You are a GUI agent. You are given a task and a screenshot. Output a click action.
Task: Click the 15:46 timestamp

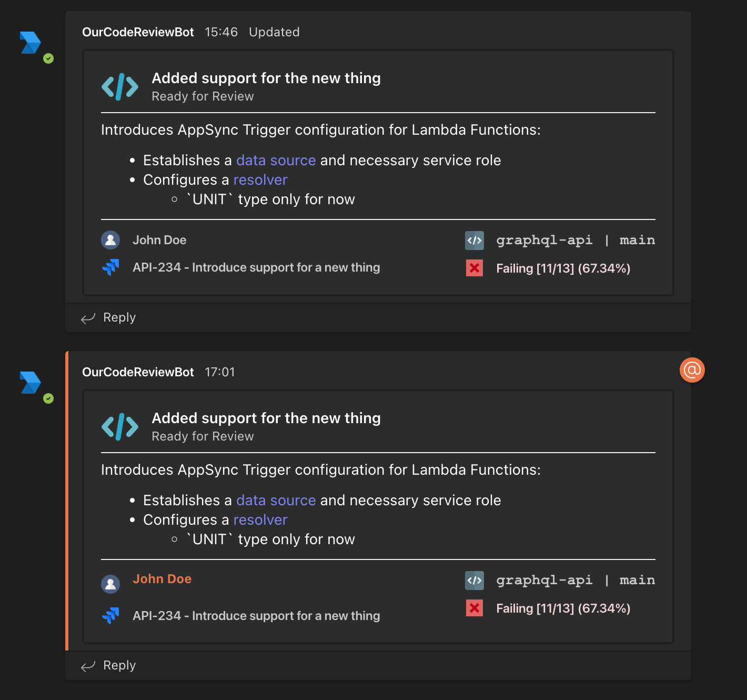[x=221, y=32]
